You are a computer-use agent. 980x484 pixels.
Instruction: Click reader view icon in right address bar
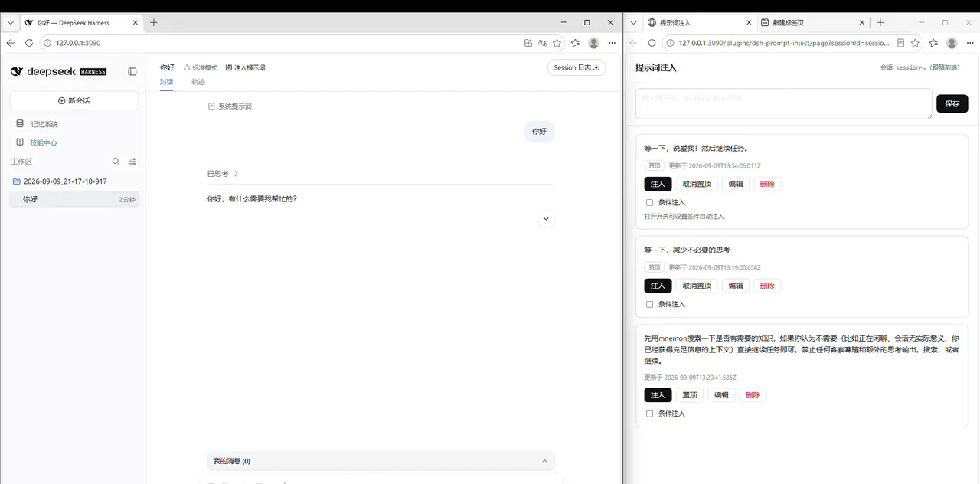click(x=900, y=43)
